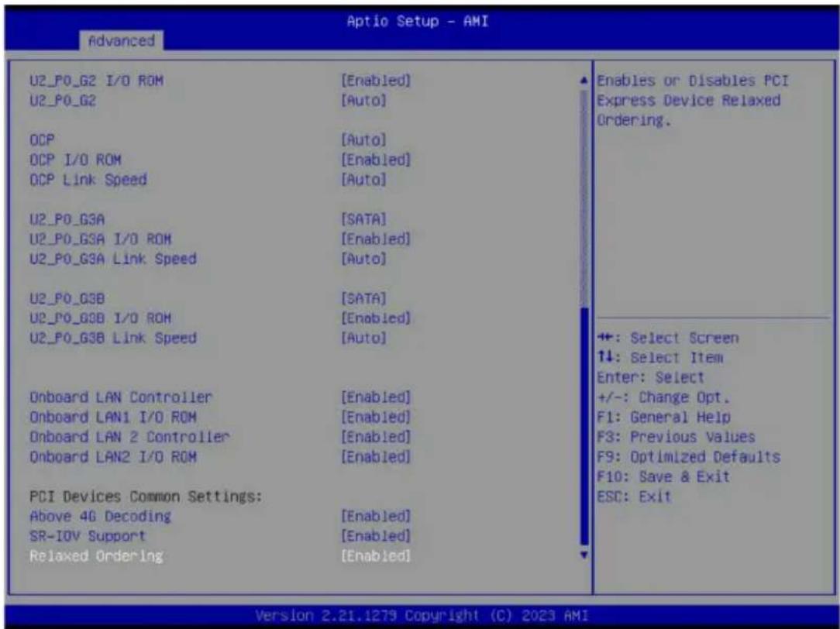
Task: Select the U2_P0_G3A setting label
Action: tap(67, 219)
